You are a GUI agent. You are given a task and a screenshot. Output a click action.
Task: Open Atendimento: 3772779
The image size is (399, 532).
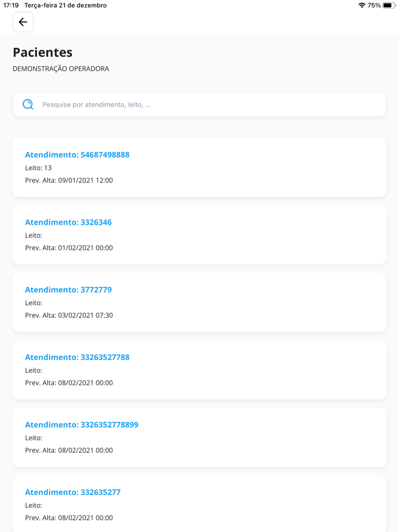coord(199,302)
